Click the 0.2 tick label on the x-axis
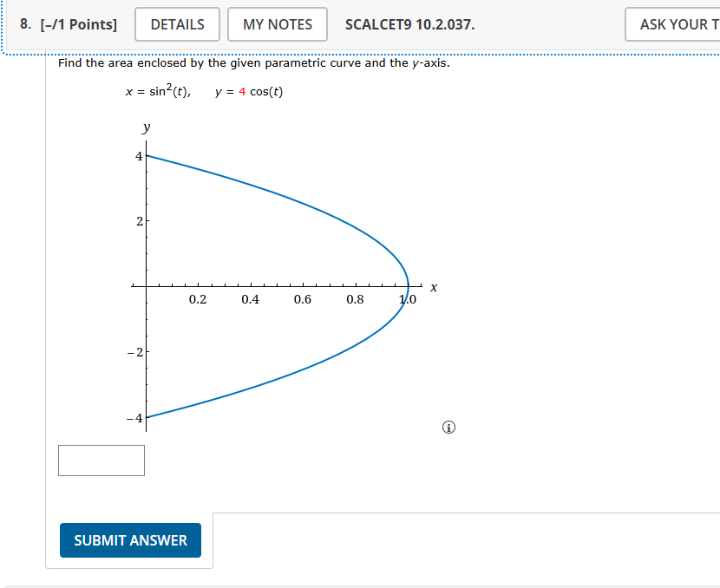This screenshot has height=588, width=720. (x=196, y=299)
